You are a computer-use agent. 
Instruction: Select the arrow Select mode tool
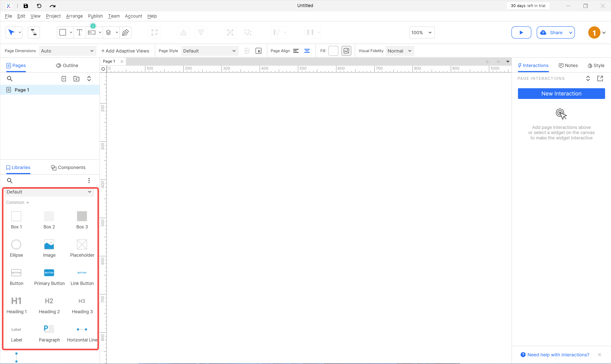(x=11, y=32)
